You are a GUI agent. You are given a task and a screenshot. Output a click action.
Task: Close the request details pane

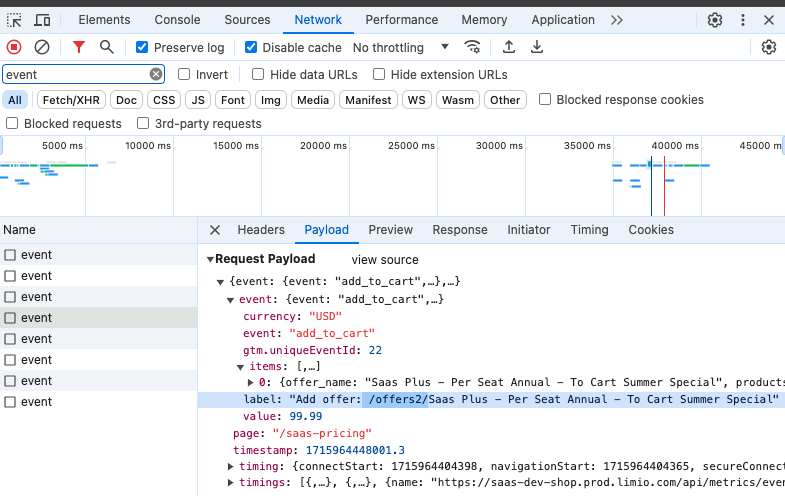tap(215, 230)
